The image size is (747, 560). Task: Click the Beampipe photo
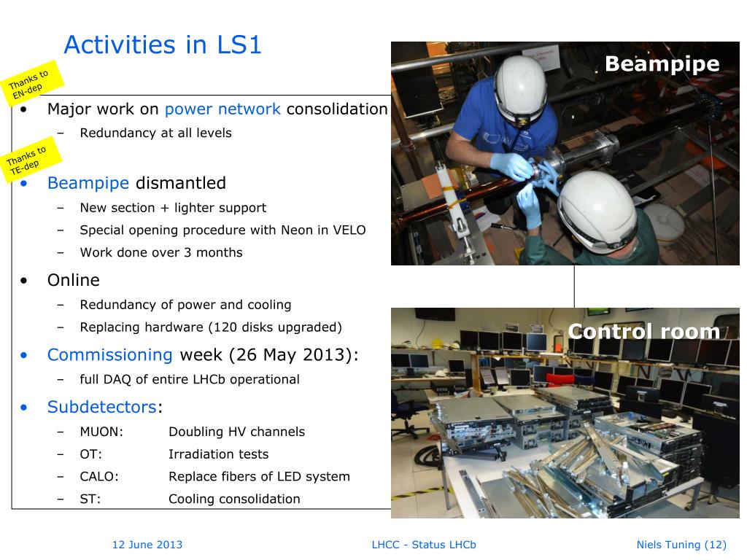pos(565,153)
